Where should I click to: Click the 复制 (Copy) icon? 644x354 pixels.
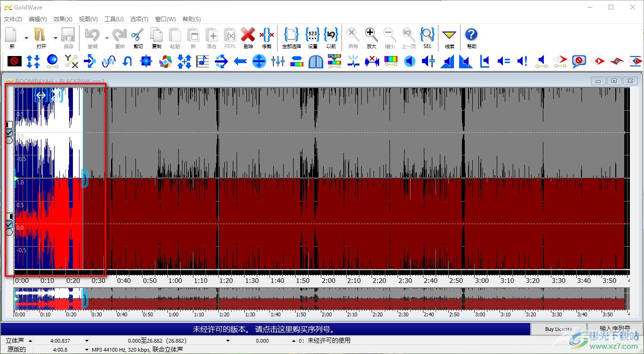pyautogui.click(x=156, y=38)
